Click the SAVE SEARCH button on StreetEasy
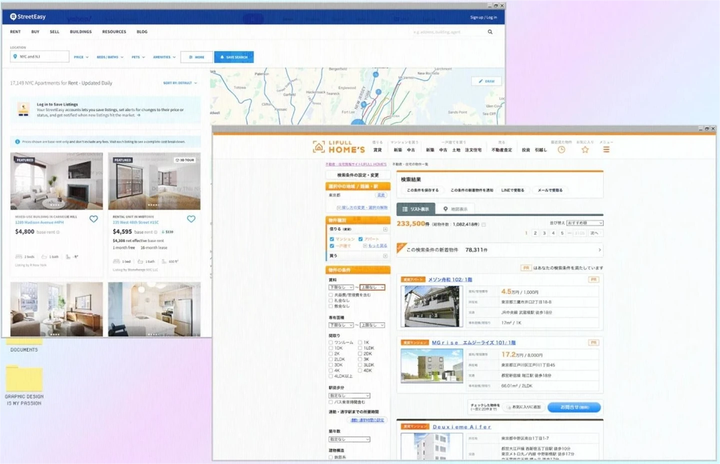Image resolution: width=720 pixels, height=464 pixels. 234,57
